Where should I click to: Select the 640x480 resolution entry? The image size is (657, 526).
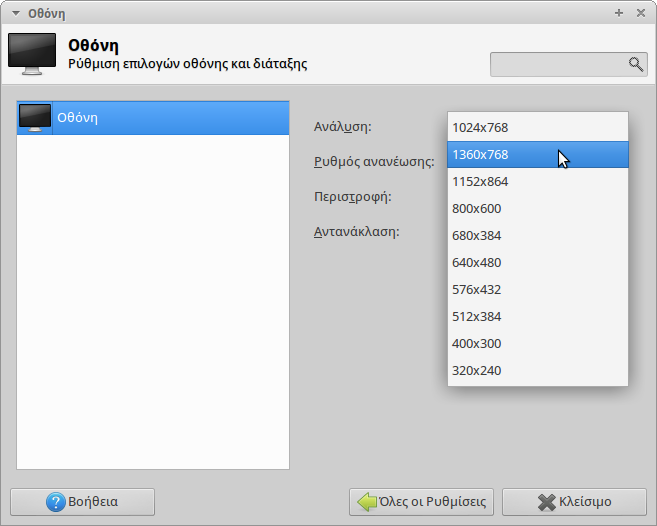click(x=538, y=262)
